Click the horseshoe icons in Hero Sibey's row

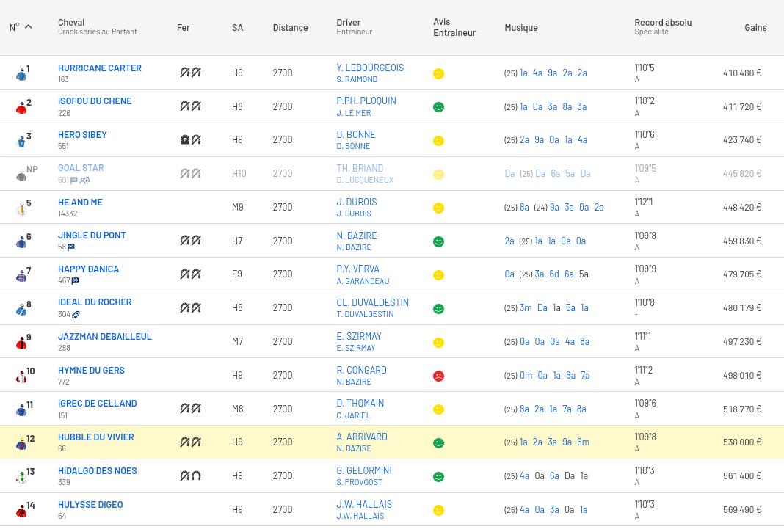point(190,139)
